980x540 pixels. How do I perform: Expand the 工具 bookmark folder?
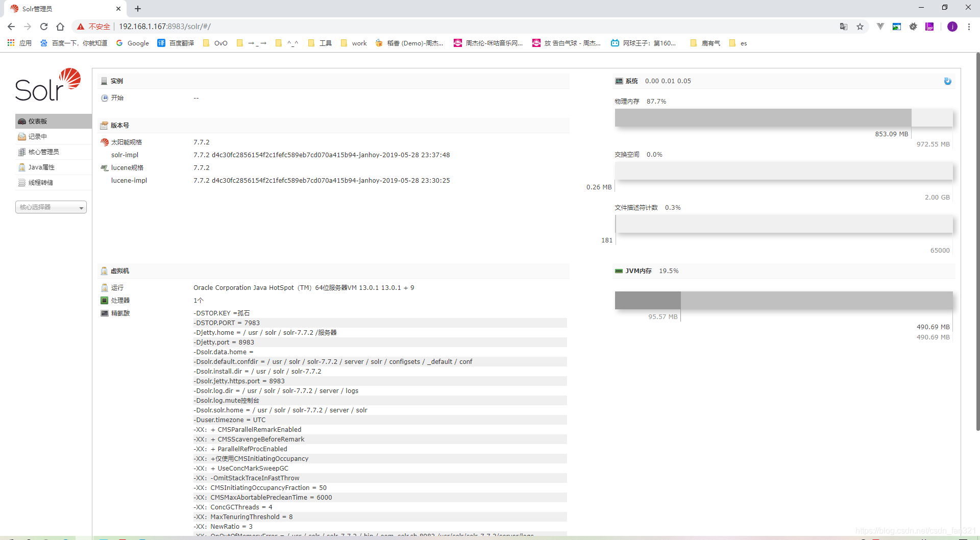320,43
